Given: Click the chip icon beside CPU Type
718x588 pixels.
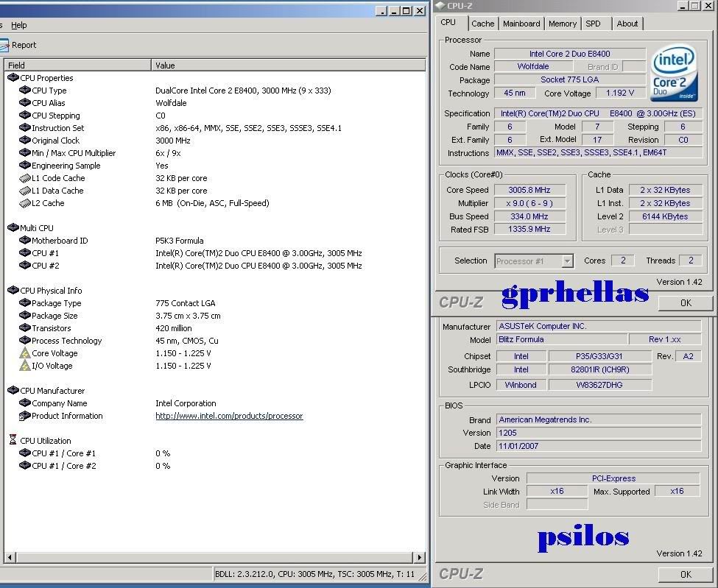Looking at the screenshot, I should point(24,90).
